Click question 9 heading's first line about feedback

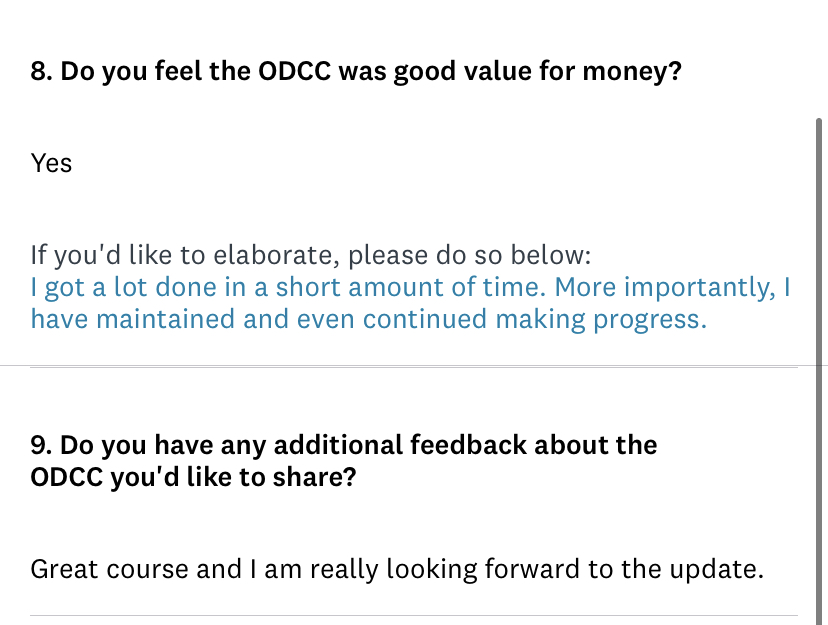pos(344,444)
